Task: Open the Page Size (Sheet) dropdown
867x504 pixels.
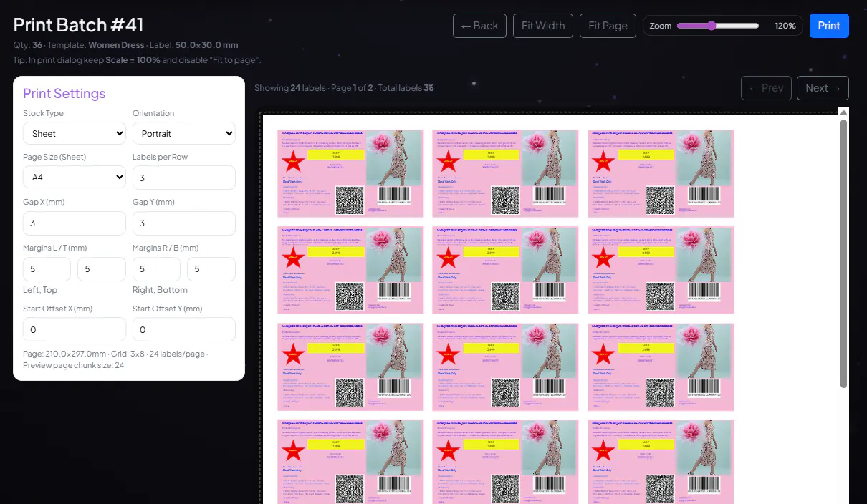Action: (75, 177)
